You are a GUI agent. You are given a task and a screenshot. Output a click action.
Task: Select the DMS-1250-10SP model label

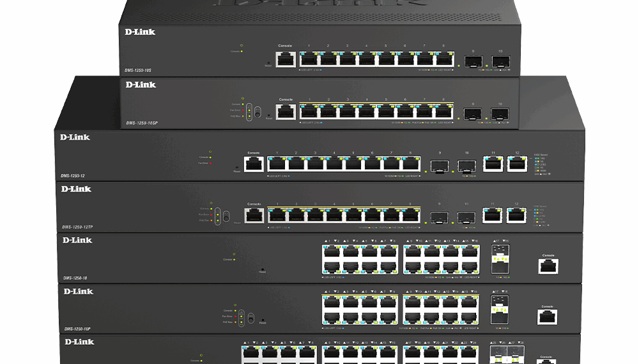coord(142,123)
